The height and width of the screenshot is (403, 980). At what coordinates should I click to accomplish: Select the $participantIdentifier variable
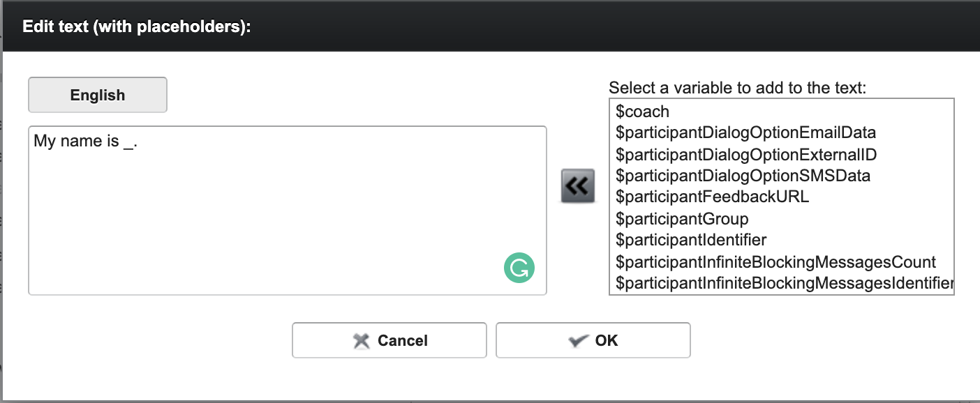tap(688, 240)
